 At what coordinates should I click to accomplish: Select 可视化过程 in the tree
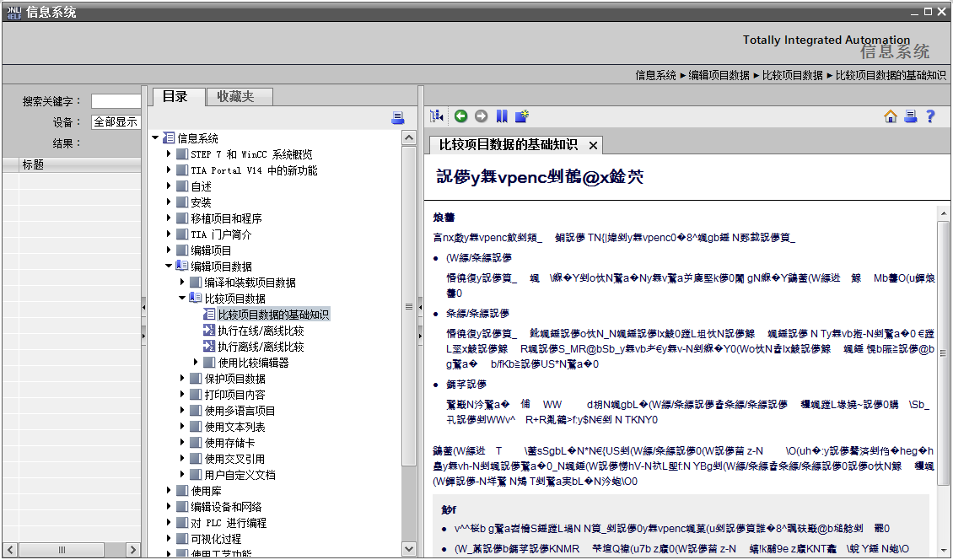[x=216, y=538]
